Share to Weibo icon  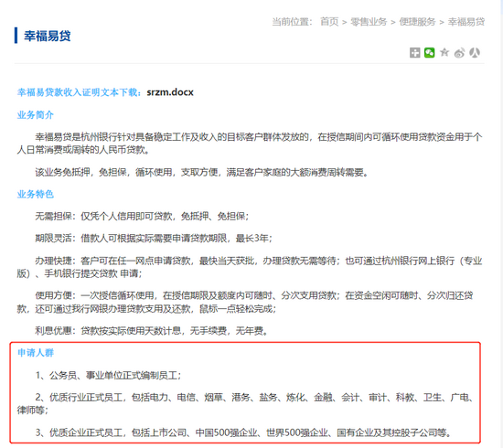point(459,53)
